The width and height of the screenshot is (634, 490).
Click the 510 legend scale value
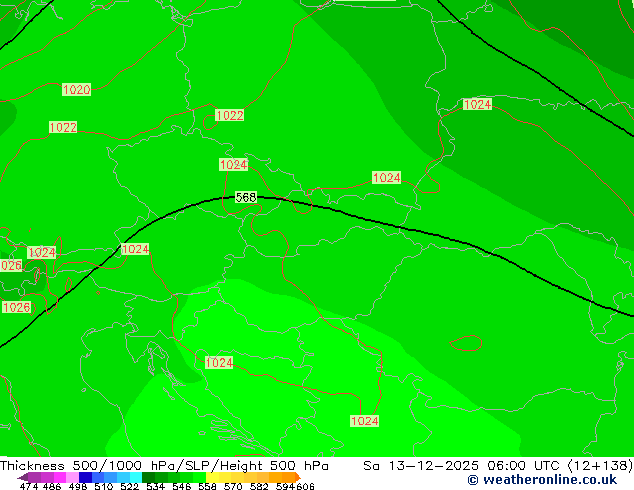[x=104, y=486]
